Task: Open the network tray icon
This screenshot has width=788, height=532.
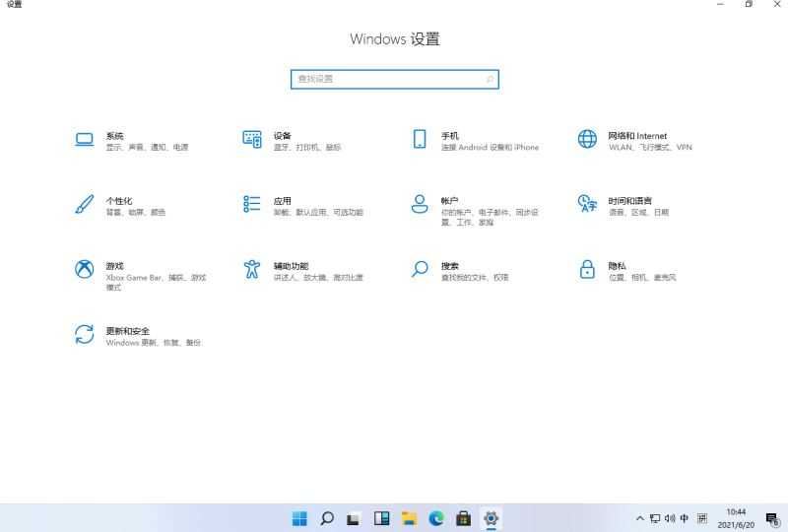Action: pos(655,518)
